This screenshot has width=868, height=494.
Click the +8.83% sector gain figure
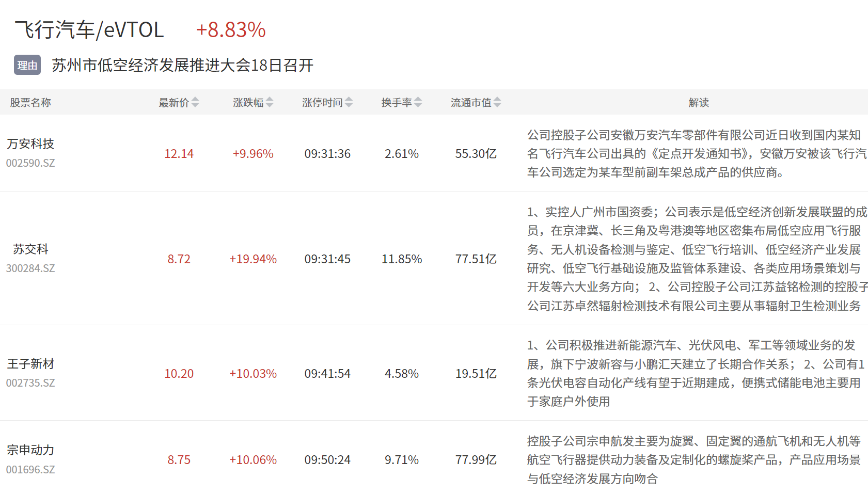click(x=231, y=29)
